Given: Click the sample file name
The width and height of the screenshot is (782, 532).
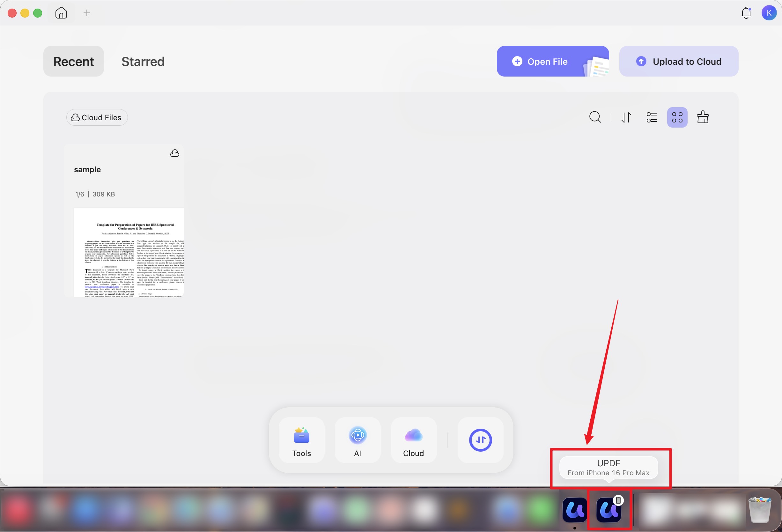Looking at the screenshot, I should click(x=87, y=170).
